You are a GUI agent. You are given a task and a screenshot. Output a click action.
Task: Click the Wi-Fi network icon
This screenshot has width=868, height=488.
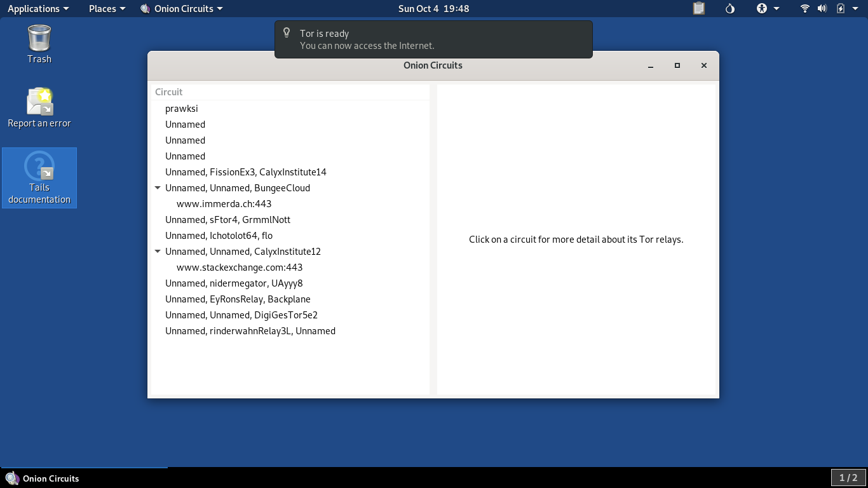pos(805,8)
